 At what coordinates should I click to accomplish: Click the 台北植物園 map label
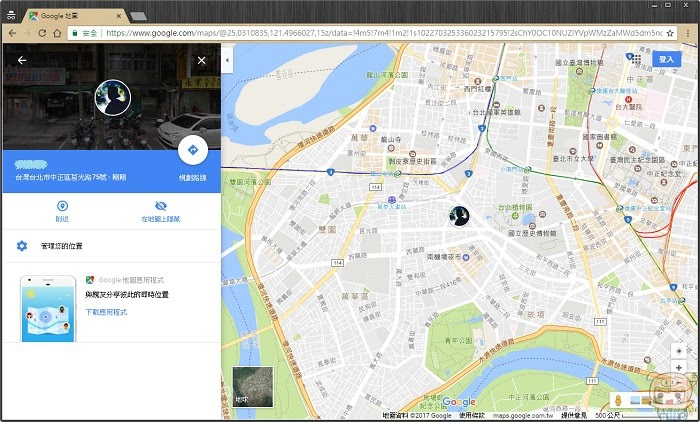click(515, 207)
